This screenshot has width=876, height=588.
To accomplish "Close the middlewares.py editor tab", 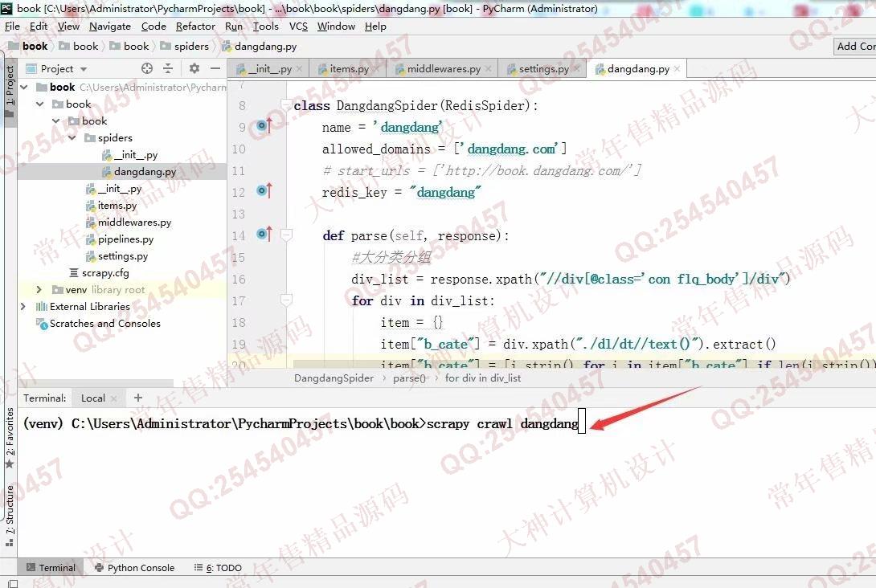I will pos(489,69).
